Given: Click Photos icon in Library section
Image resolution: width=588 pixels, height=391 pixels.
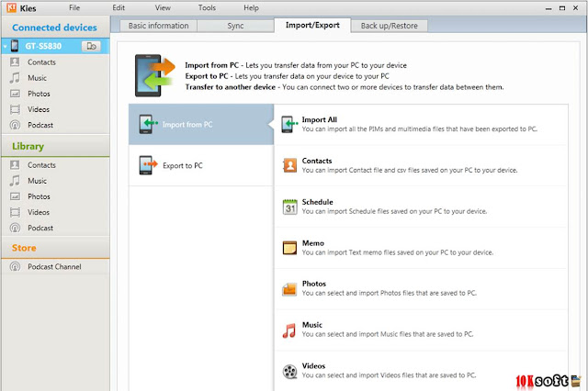Looking at the screenshot, I should click(15, 196).
